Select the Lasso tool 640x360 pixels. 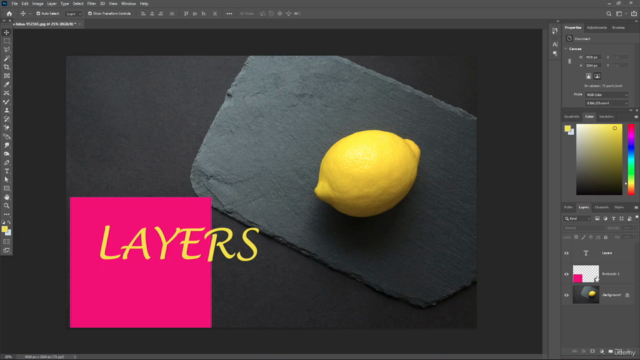[x=7, y=49]
